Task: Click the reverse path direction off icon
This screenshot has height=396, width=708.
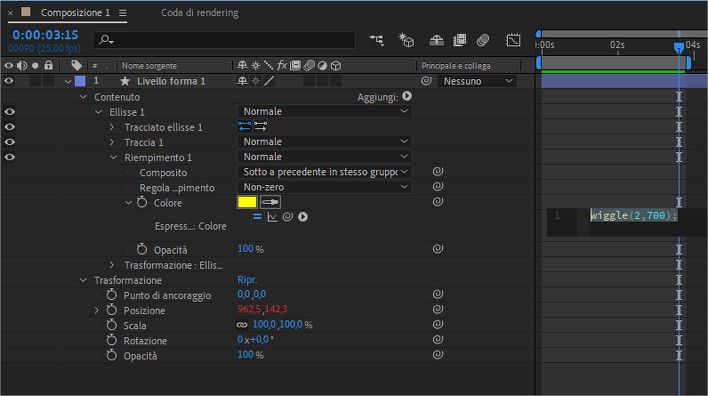Action: point(244,126)
